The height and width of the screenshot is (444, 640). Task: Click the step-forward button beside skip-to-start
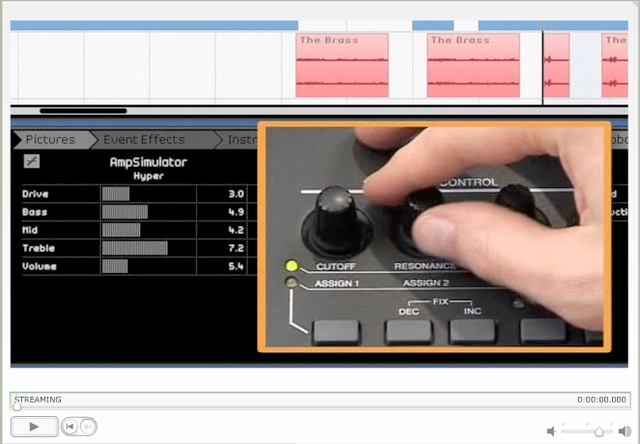pos(87,426)
